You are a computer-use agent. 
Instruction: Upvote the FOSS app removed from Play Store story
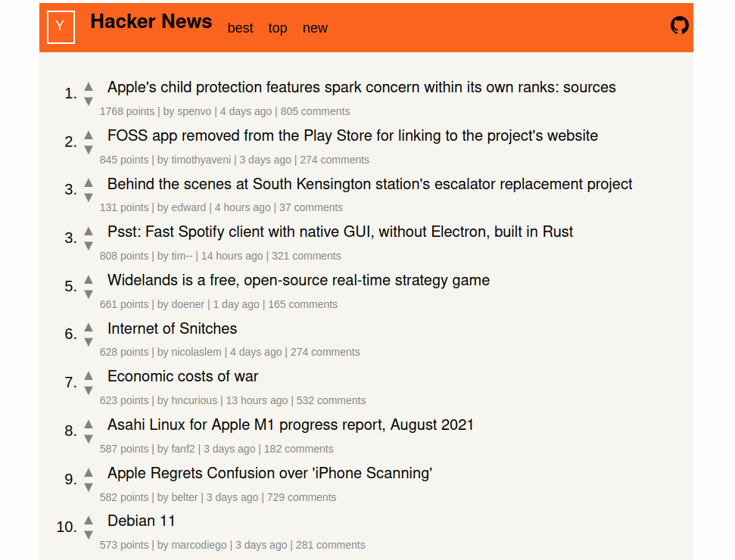coord(89,135)
